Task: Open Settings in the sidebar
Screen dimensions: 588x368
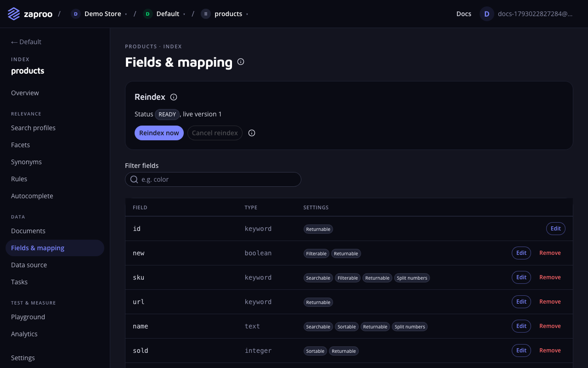Action: (55, 358)
